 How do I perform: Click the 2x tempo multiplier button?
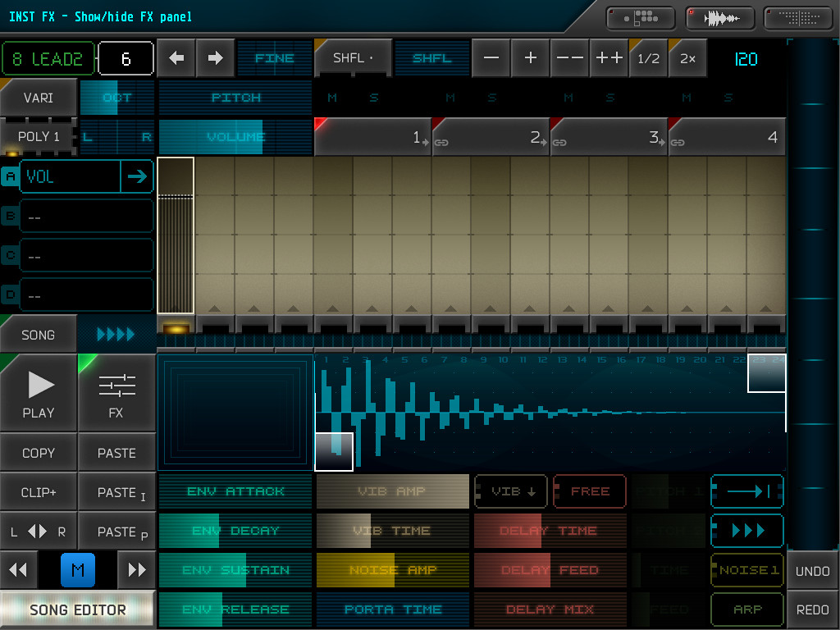click(687, 58)
